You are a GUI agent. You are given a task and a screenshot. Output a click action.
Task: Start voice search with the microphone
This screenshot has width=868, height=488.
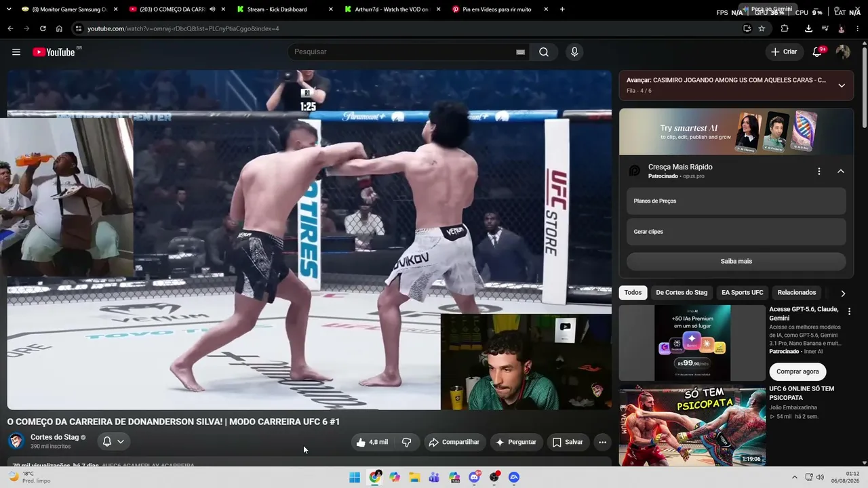(x=574, y=52)
